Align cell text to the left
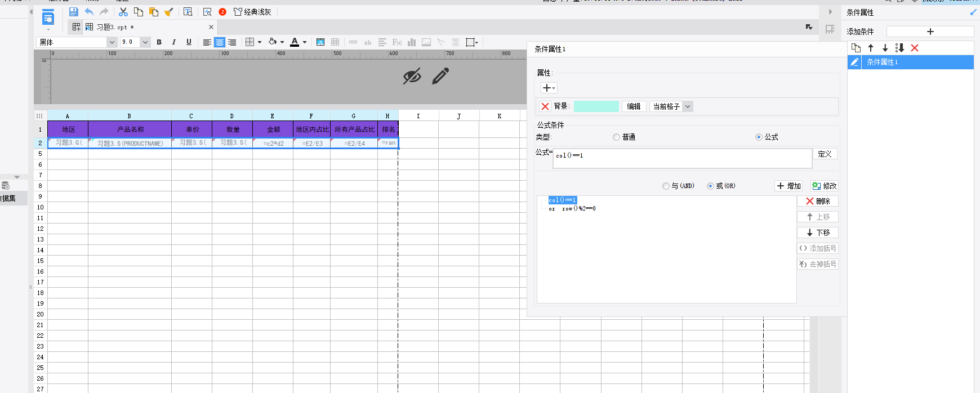Image resolution: width=980 pixels, height=393 pixels. (207, 42)
